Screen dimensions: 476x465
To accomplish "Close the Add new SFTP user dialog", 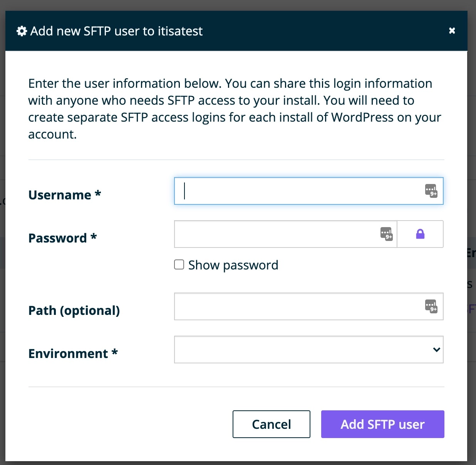I will click(452, 30).
